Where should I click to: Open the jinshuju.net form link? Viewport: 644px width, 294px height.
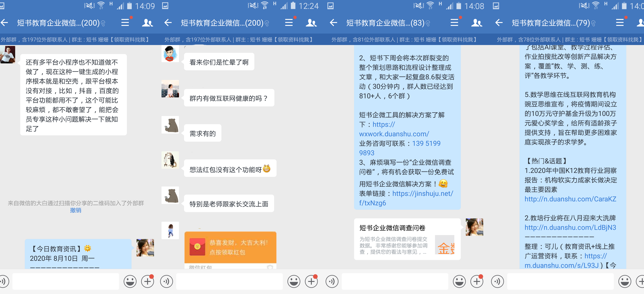click(x=406, y=198)
